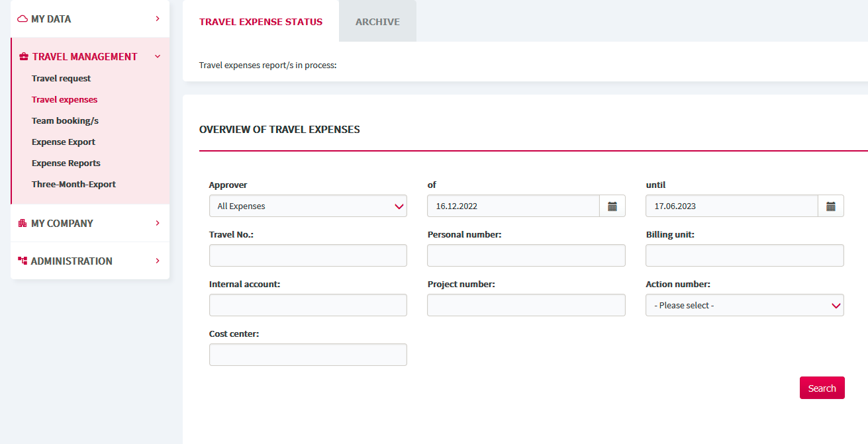Click the hierarchy icon beside Administration
Image resolution: width=868 pixels, height=444 pixels.
(x=23, y=261)
